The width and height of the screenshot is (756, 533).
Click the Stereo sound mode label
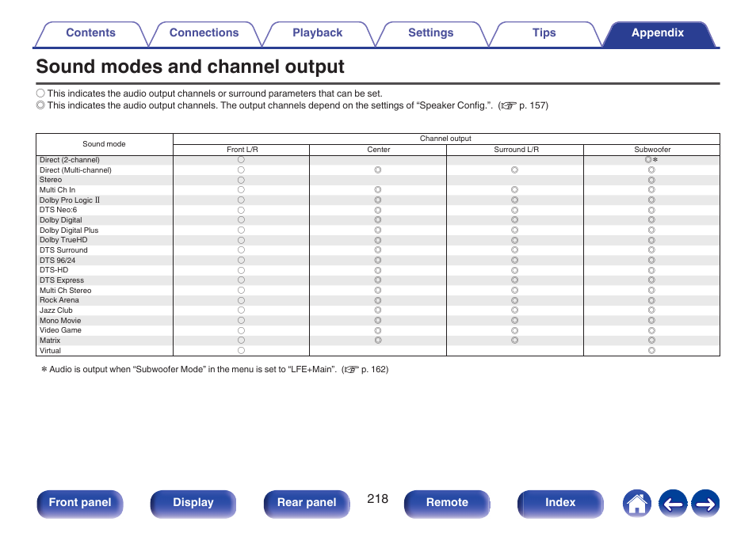[x=51, y=180]
